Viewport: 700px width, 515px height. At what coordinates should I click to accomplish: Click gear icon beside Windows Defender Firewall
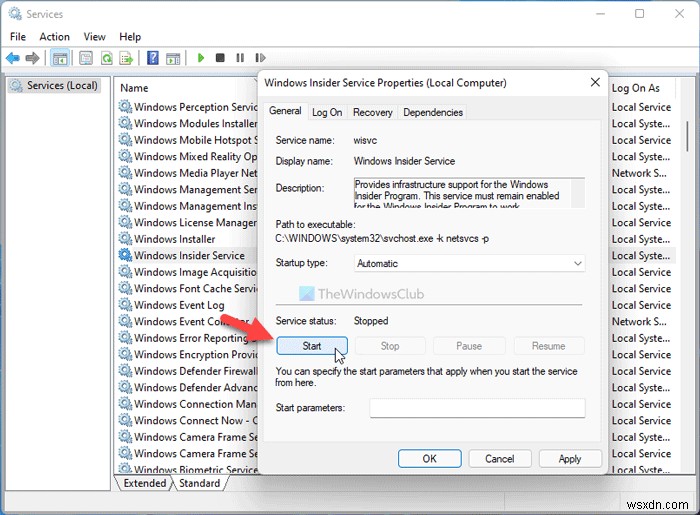click(125, 371)
